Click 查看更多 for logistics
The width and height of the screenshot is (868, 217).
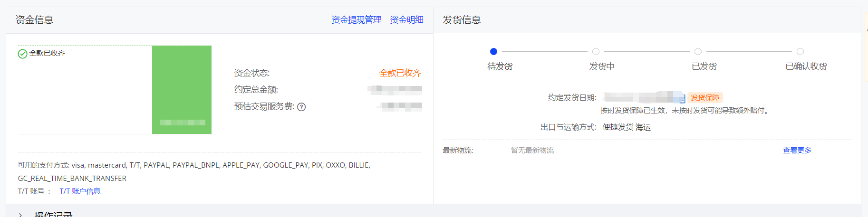pos(797,151)
